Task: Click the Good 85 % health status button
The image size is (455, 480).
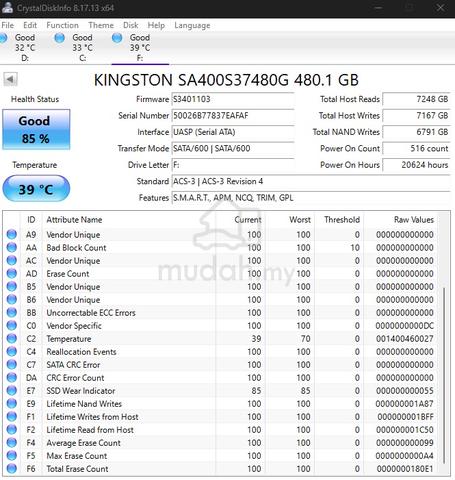Action: coord(36,129)
